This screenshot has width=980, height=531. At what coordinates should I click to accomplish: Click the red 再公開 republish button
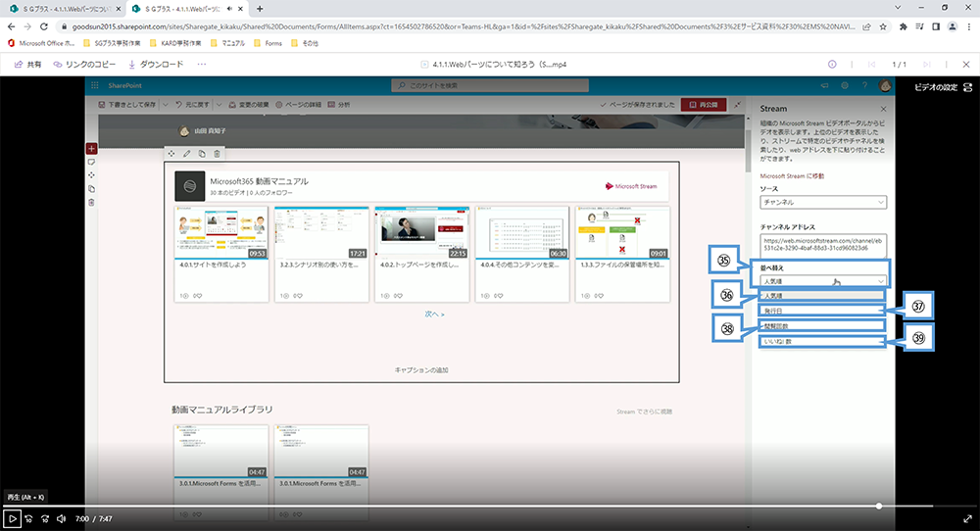pos(703,105)
